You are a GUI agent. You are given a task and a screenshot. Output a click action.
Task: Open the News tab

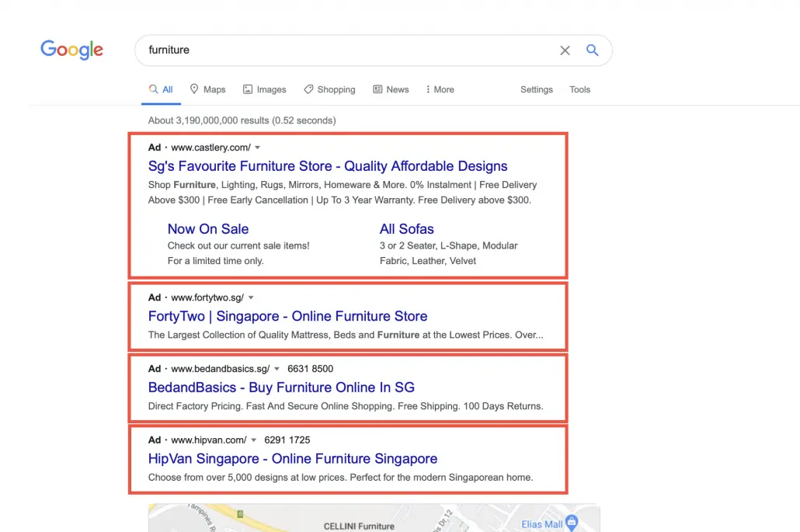(x=391, y=90)
